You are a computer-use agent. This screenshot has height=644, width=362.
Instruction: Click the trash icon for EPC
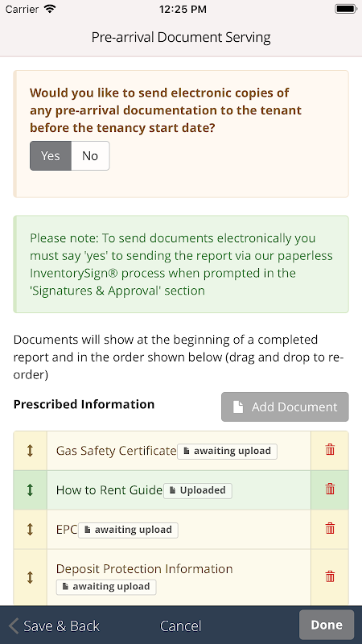(x=330, y=528)
